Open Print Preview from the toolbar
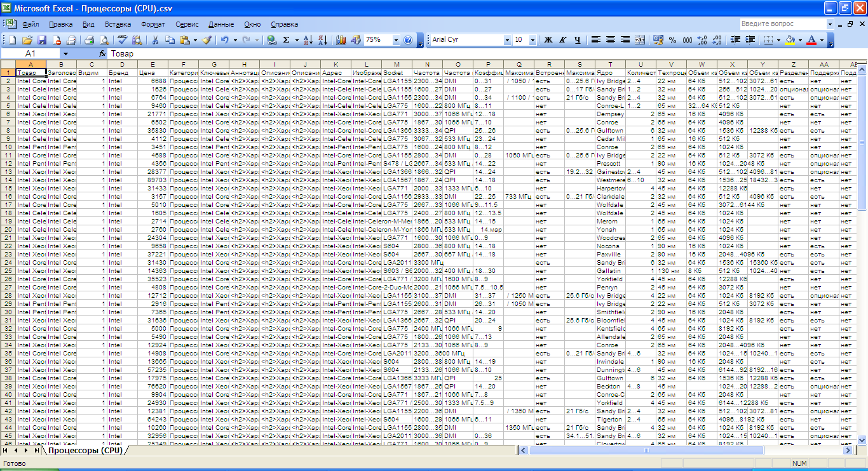The width and height of the screenshot is (868, 471). tap(104, 39)
